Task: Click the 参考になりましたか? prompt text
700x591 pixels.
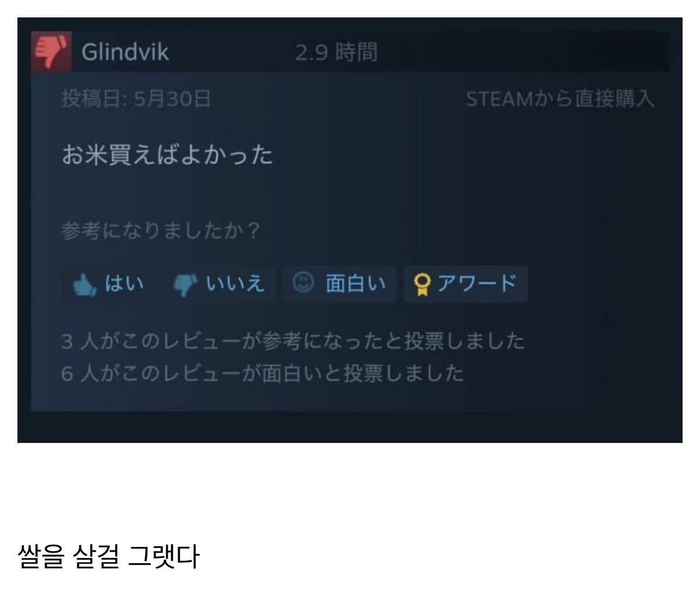Action: pos(161,231)
